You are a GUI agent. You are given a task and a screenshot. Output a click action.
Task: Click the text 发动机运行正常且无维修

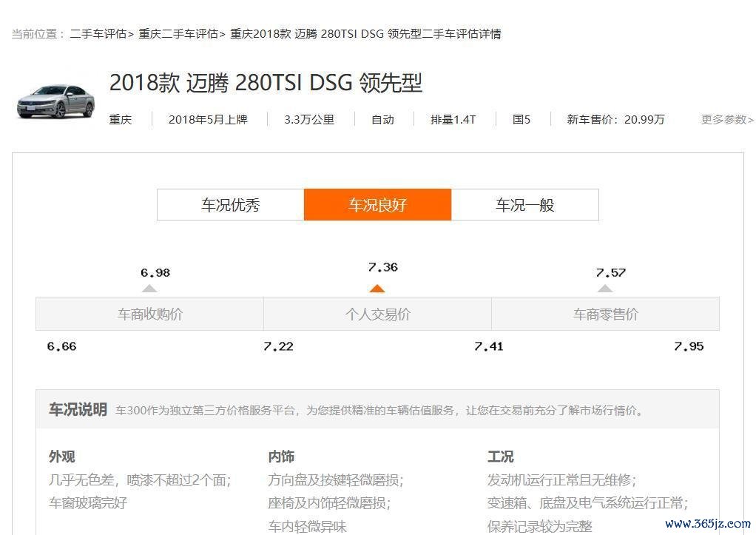click(x=561, y=480)
